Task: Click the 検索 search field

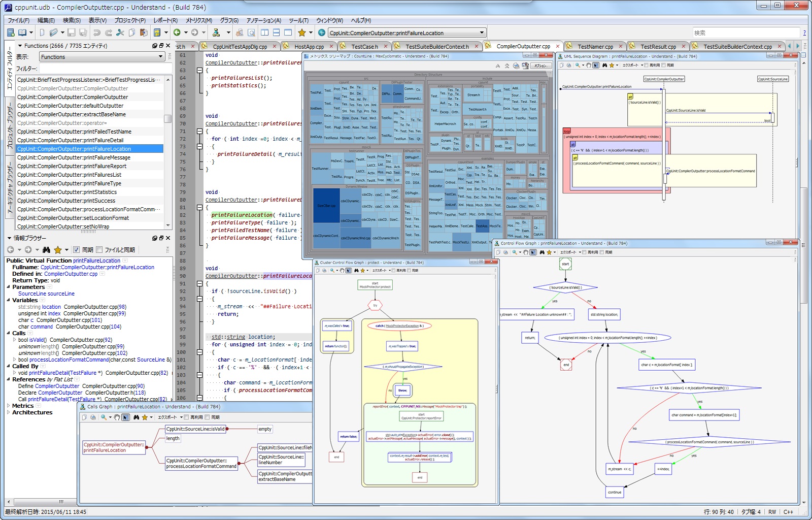Action: (x=746, y=32)
